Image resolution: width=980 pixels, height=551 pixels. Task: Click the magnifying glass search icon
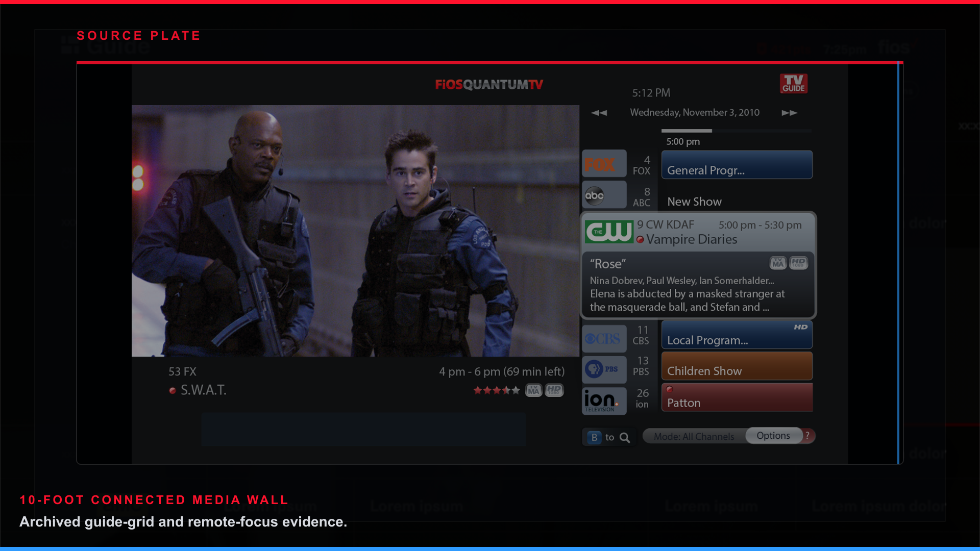(625, 437)
